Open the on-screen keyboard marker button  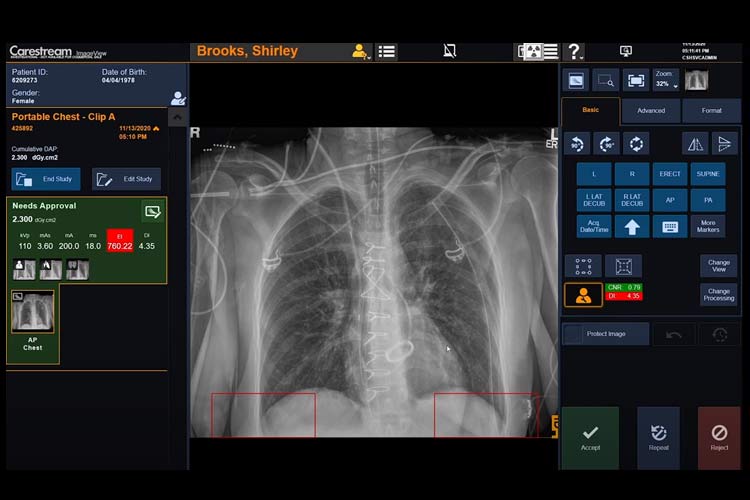tap(669, 226)
